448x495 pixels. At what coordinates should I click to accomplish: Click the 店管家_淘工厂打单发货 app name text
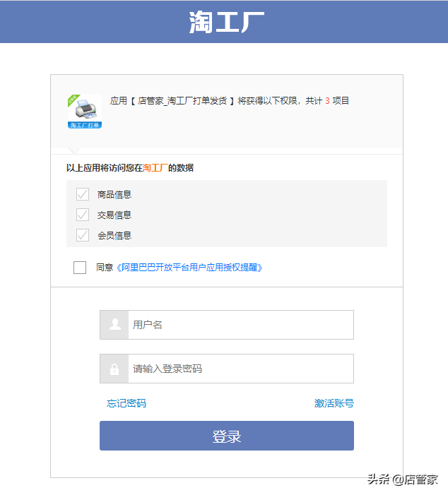pos(182,101)
